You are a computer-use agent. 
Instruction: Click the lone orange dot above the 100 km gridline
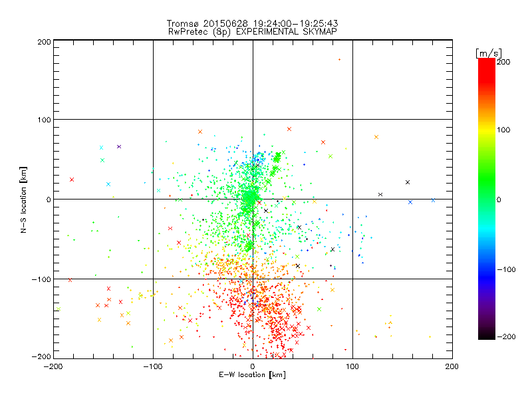pyautogui.click(x=339, y=60)
